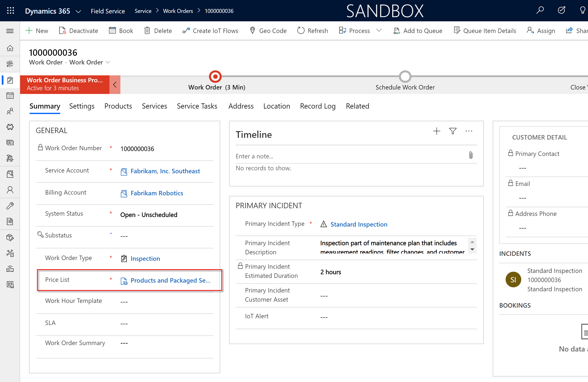Open Fabrikam, Inc. Southeast service account
Viewport: 588px width, 382px height.
click(166, 171)
